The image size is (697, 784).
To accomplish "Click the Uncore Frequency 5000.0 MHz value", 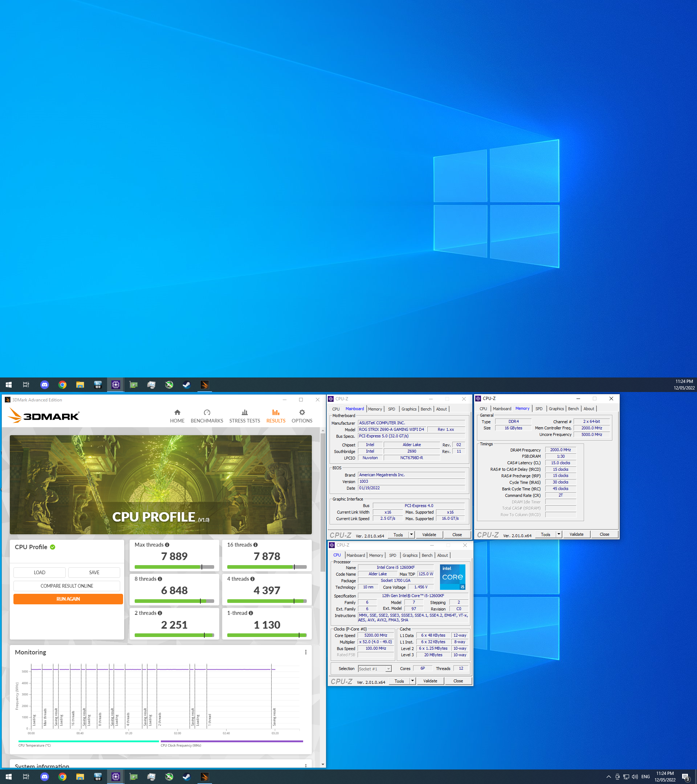I will [x=591, y=434].
